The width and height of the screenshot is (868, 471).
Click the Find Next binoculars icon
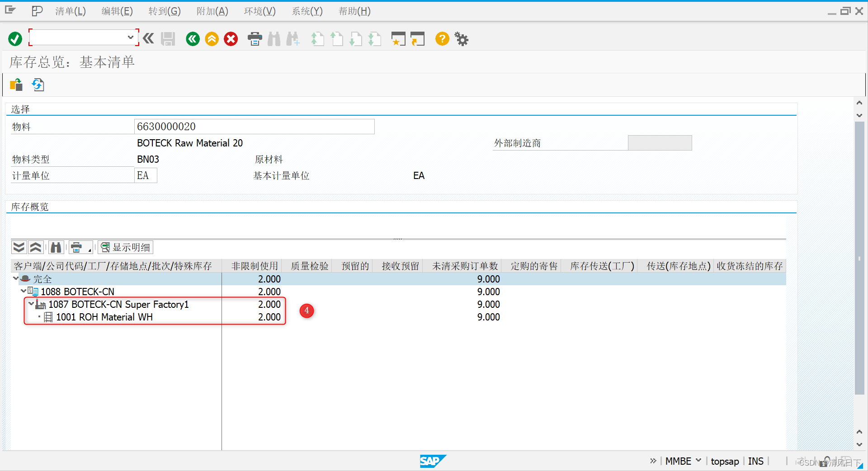tap(293, 39)
